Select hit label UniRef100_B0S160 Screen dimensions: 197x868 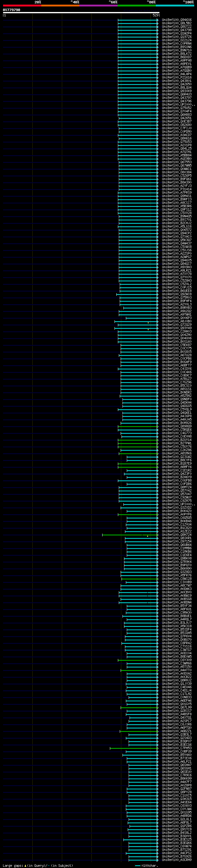(x=177, y=341)
